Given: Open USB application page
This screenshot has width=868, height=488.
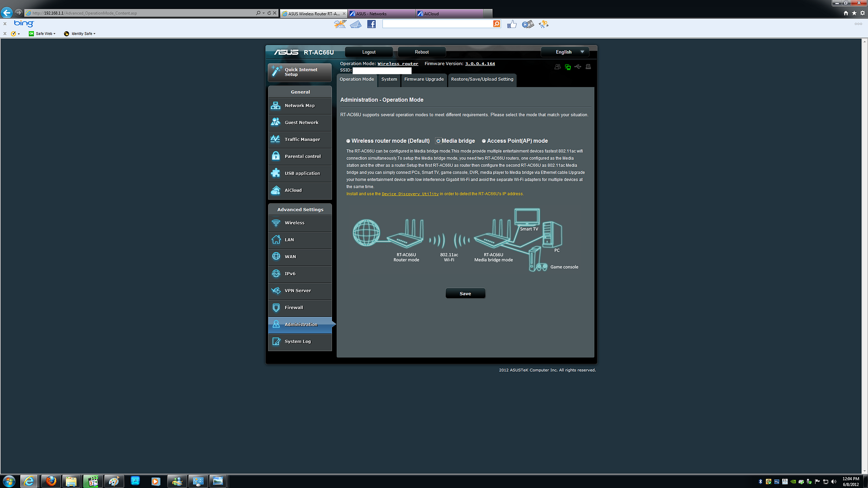Looking at the screenshot, I should (300, 174).
